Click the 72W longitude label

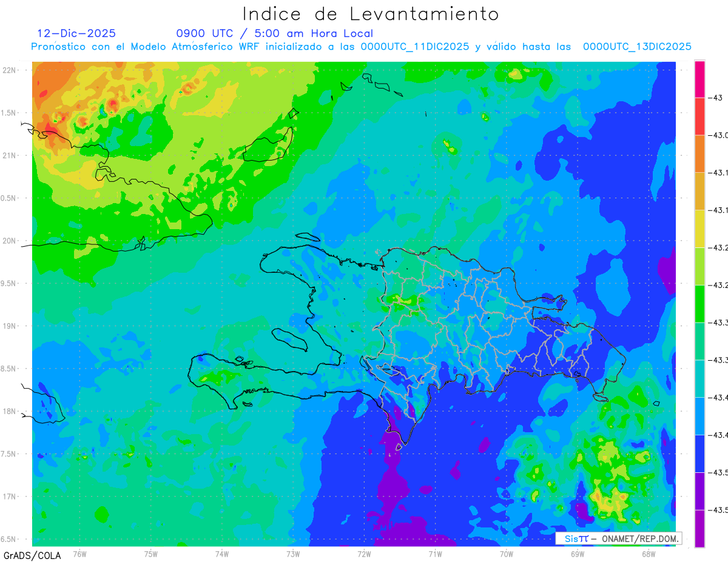[364, 554]
